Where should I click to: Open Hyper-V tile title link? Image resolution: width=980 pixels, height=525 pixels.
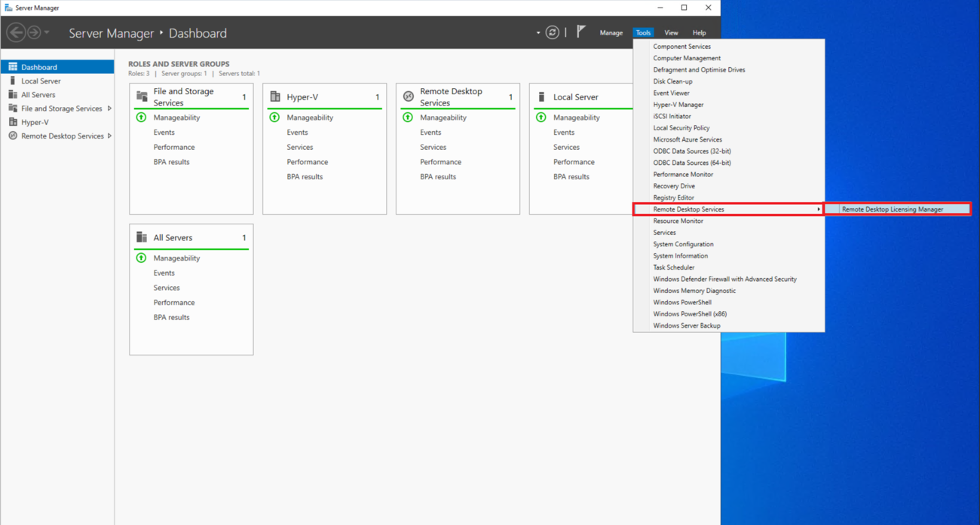[x=302, y=97]
